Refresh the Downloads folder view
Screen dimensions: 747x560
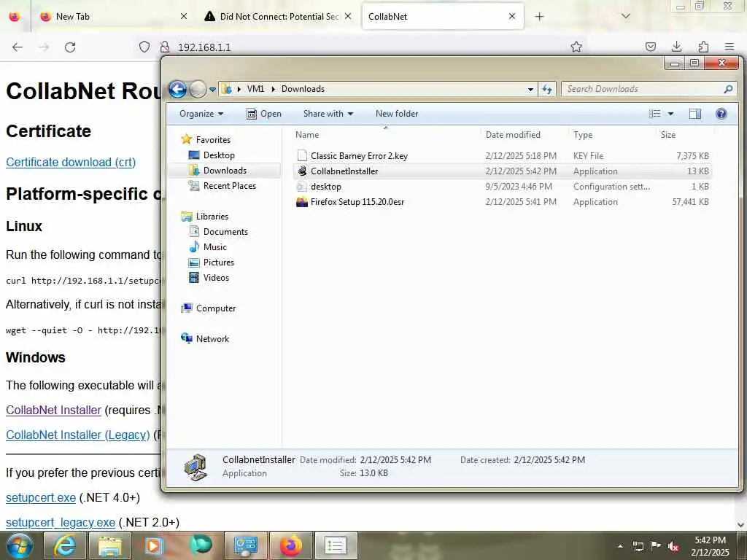tap(547, 89)
